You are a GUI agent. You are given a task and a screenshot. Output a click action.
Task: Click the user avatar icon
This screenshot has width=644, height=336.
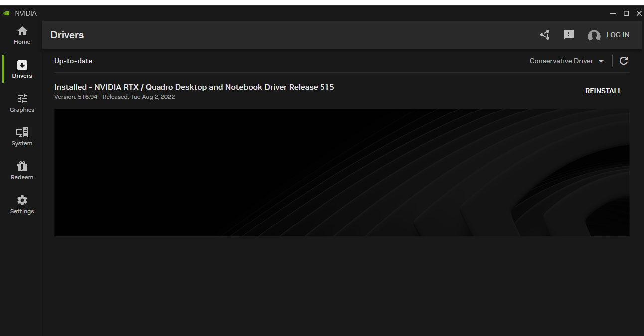(594, 35)
